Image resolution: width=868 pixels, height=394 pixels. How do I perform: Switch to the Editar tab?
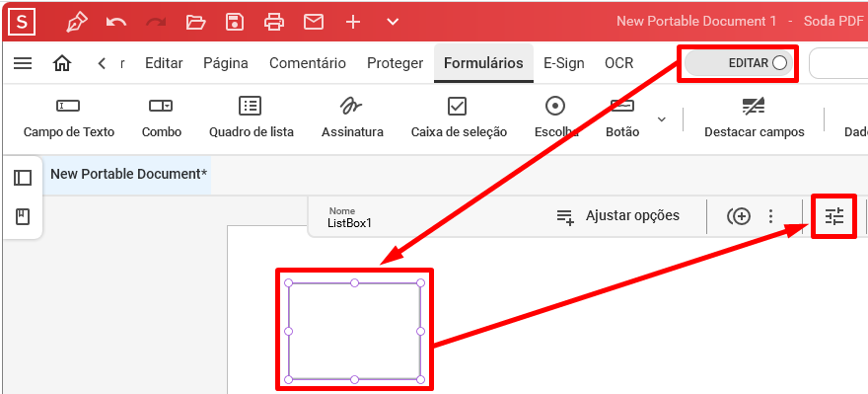coord(164,63)
